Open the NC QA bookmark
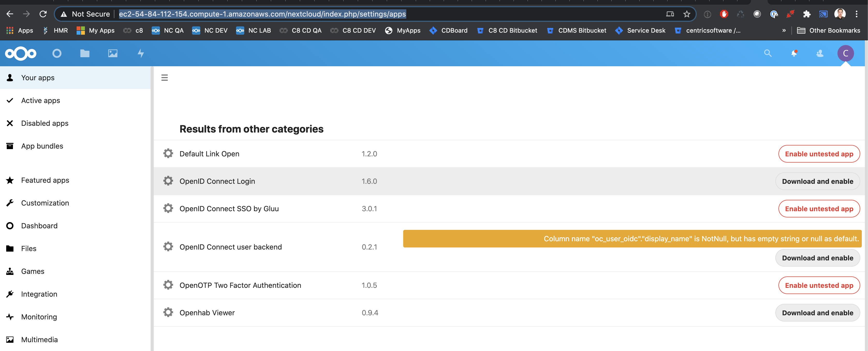Screen dimensions: 868x351 click(167, 30)
